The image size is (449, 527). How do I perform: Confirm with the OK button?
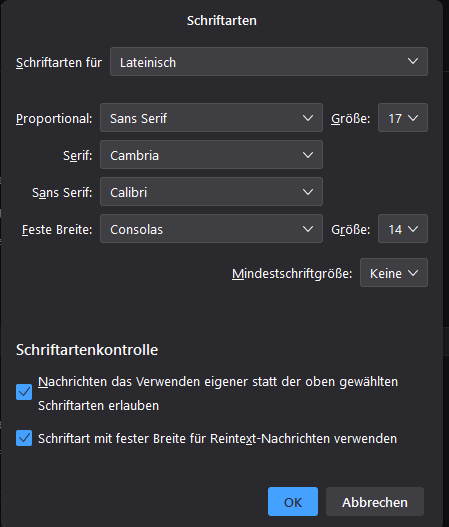[293, 501]
